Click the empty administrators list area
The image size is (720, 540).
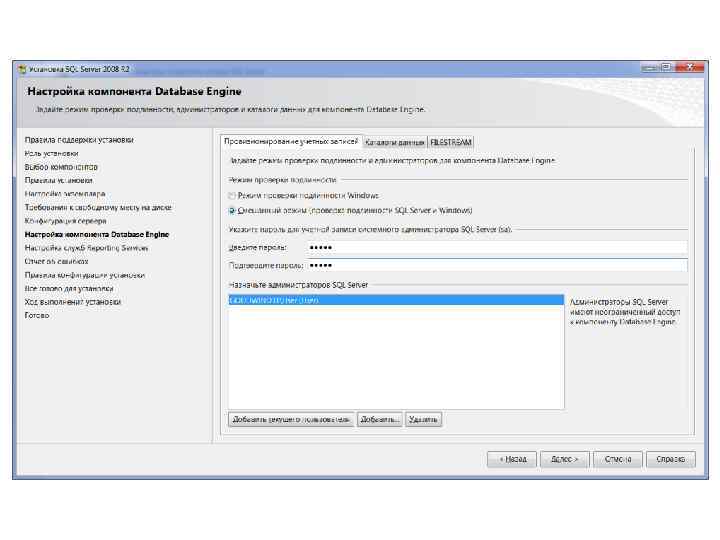pyautogui.click(x=396, y=357)
